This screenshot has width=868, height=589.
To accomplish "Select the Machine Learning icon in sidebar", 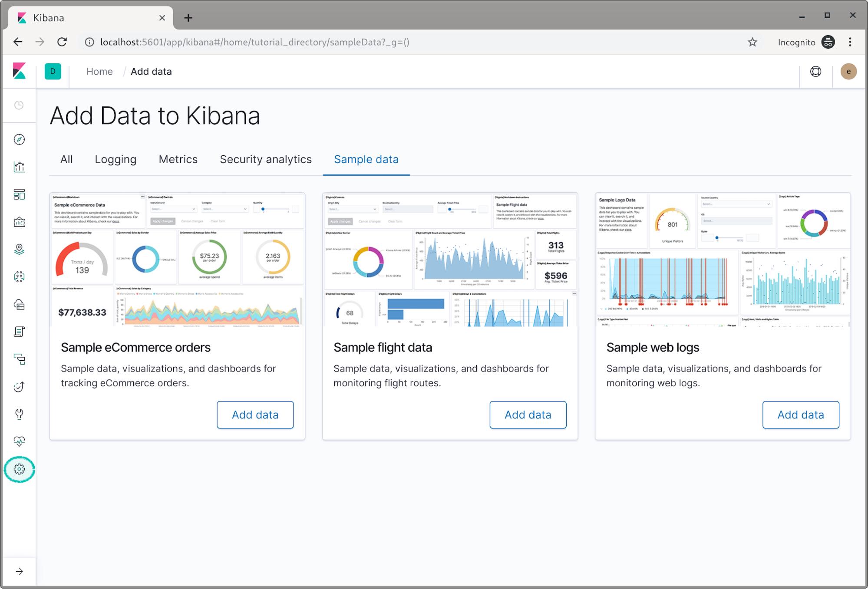I will tap(18, 276).
